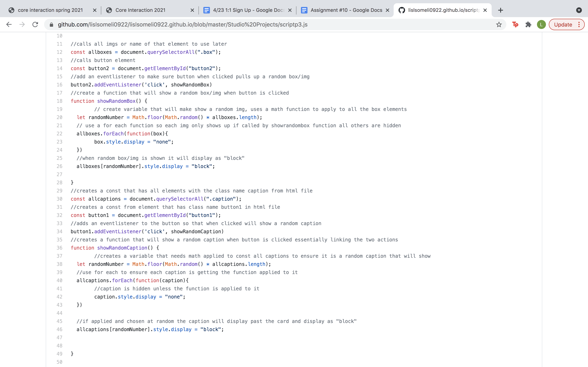Reload the current page
The height and width of the screenshot is (367, 588).
pyautogui.click(x=35, y=24)
